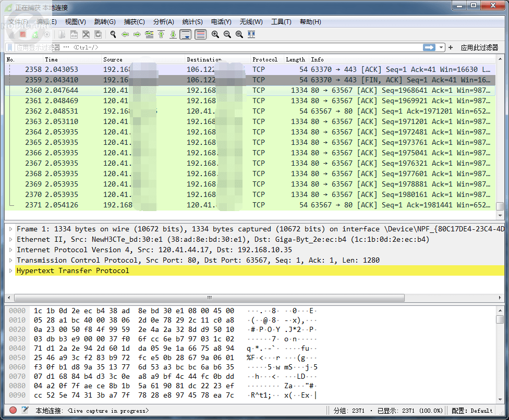This screenshot has width=509, height=420.
Task: Open expert information from the red status circle
Action: [x=13, y=410]
